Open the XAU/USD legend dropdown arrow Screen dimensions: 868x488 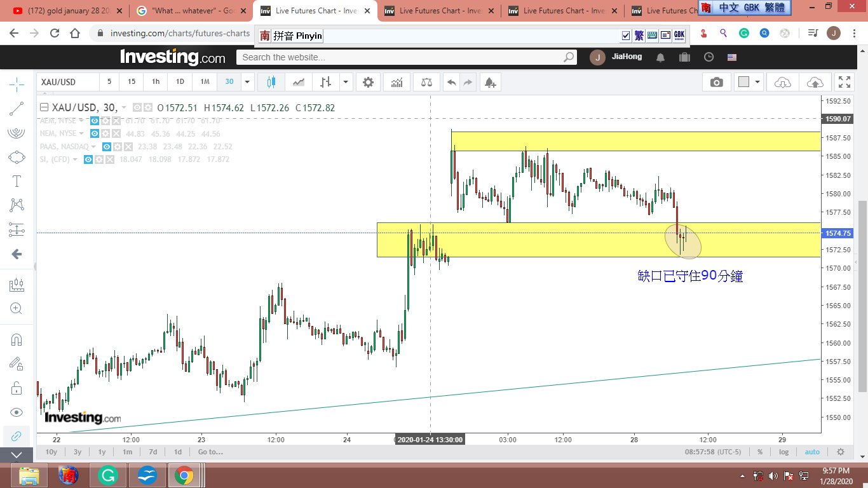click(124, 108)
